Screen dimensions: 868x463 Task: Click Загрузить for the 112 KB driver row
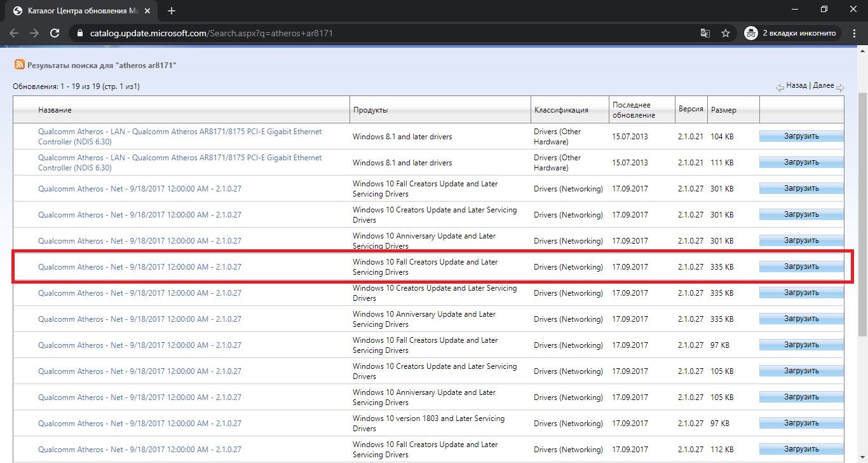(801, 449)
